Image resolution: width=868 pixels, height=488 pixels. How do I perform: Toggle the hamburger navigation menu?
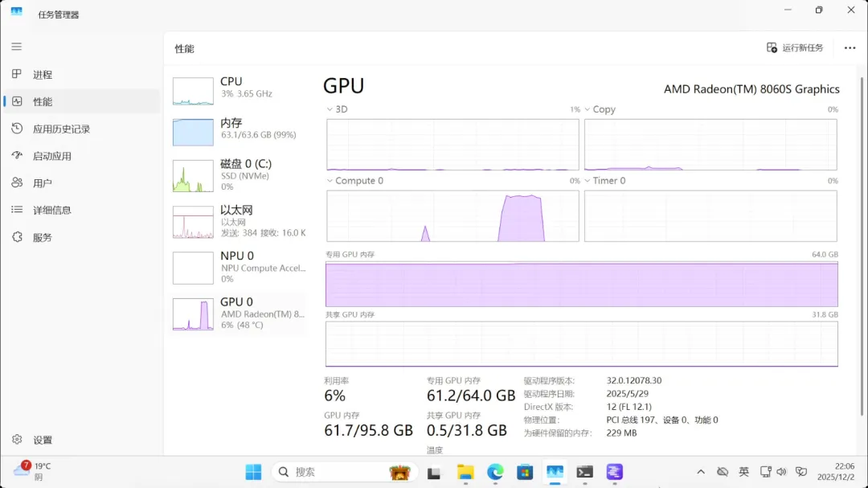[x=16, y=47]
